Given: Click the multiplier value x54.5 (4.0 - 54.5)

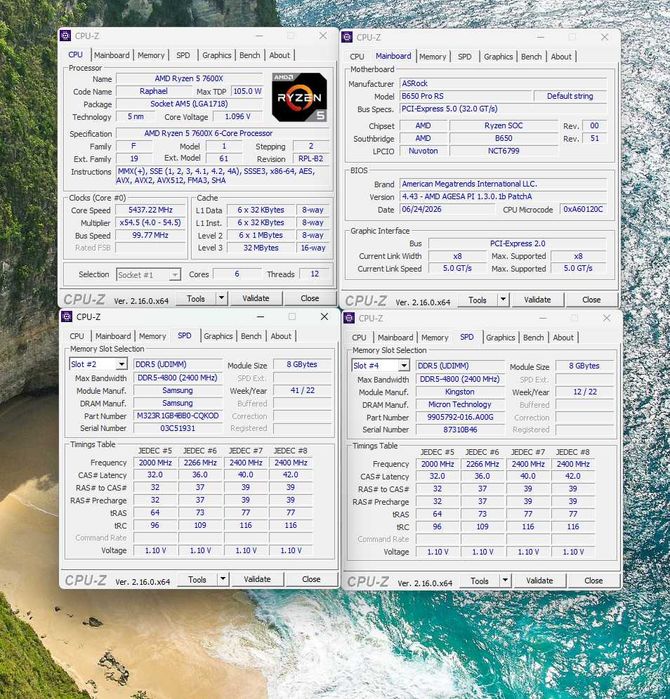Looking at the screenshot, I should click(x=151, y=222).
